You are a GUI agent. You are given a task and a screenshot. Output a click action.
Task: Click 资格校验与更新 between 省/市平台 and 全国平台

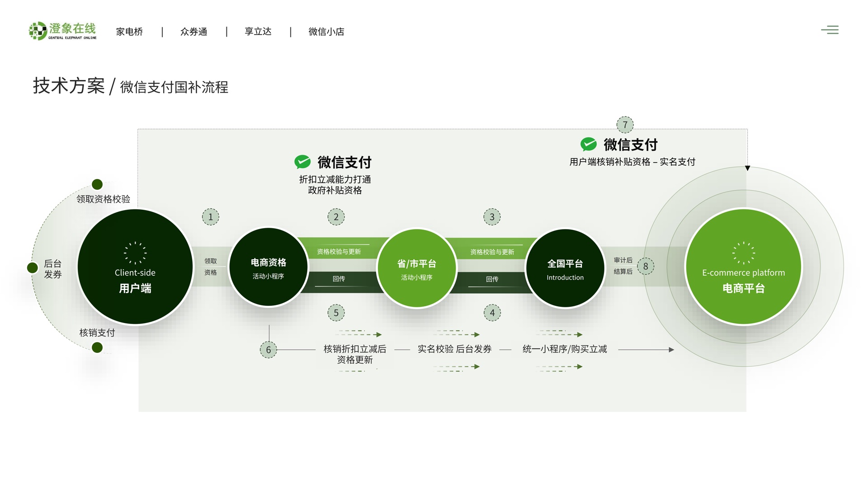coord(492,252)
